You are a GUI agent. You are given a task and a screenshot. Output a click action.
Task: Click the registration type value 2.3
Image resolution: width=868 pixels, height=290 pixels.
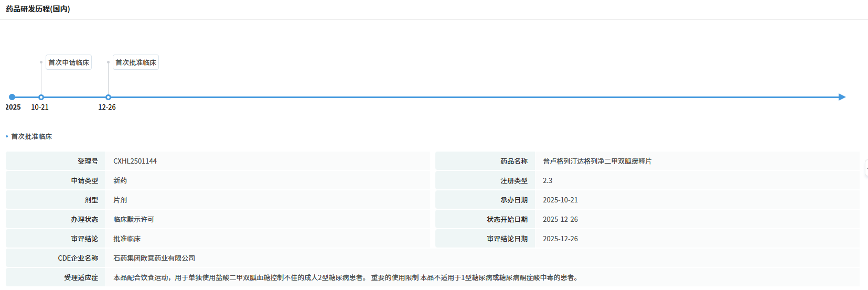click(x=547, y=180)
